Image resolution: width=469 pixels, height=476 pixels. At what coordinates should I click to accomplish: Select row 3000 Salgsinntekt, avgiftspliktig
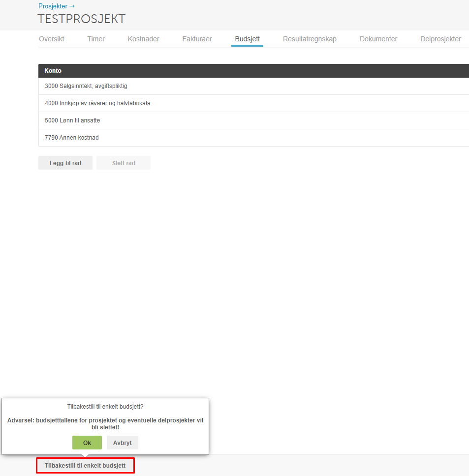[253, 86]
